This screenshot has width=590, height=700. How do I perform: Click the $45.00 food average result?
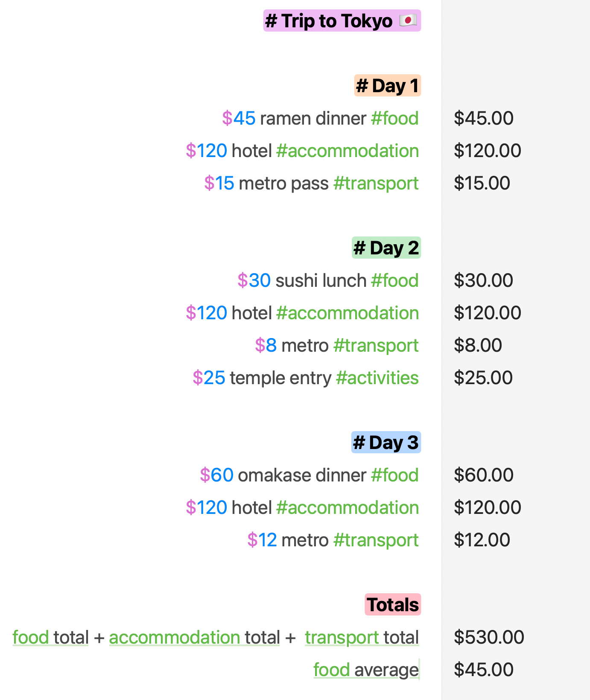click(483, 670)
